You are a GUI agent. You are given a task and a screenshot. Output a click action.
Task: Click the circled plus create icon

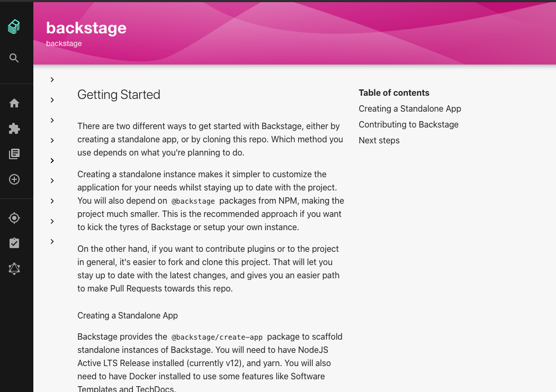[x=14, y=179]
